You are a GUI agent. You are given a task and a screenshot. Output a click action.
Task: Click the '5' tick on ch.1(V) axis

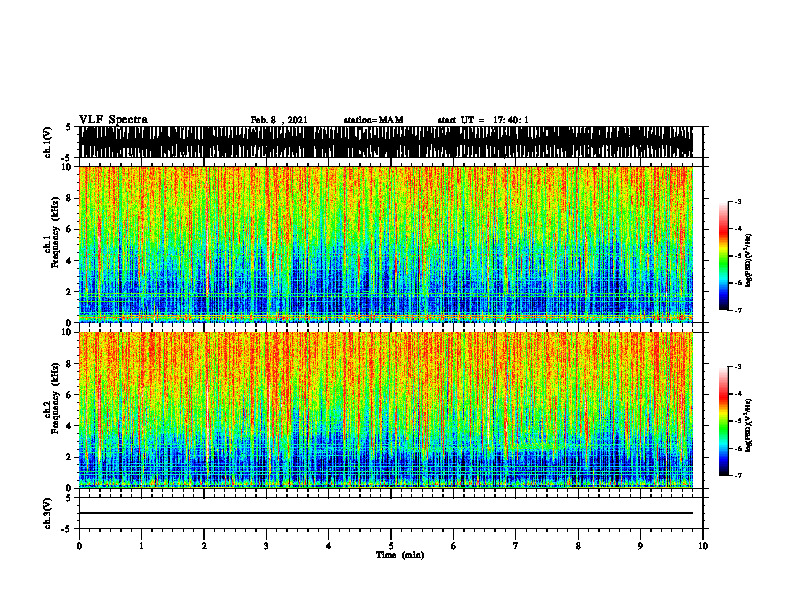pyautogui.click(x=69, y=127)
